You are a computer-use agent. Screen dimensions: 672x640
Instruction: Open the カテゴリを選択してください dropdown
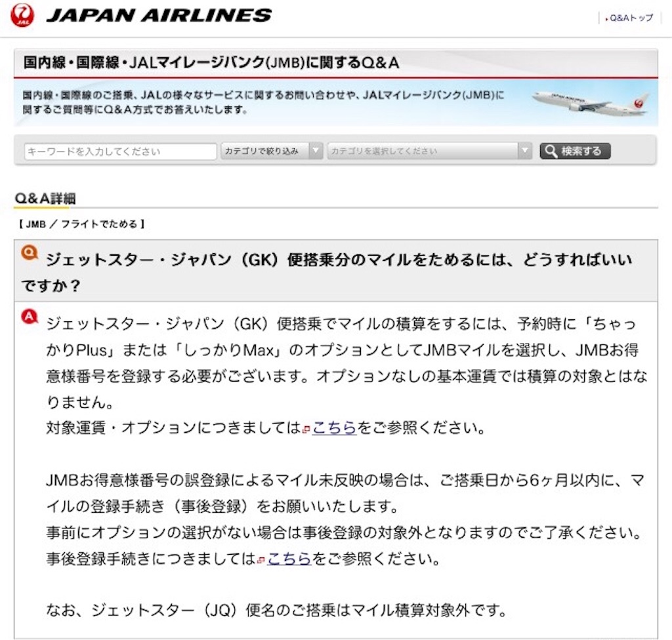click(429, 151)
